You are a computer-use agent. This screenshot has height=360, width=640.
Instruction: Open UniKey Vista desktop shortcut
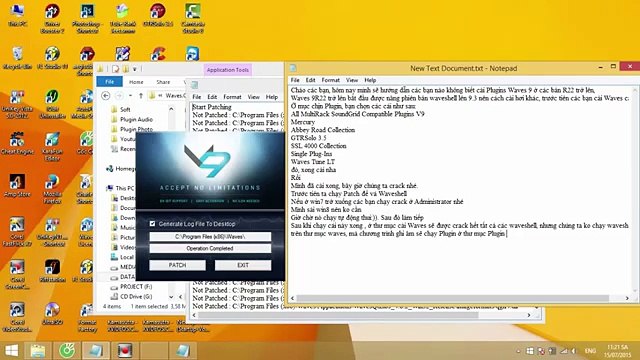[x=17, y=104]
